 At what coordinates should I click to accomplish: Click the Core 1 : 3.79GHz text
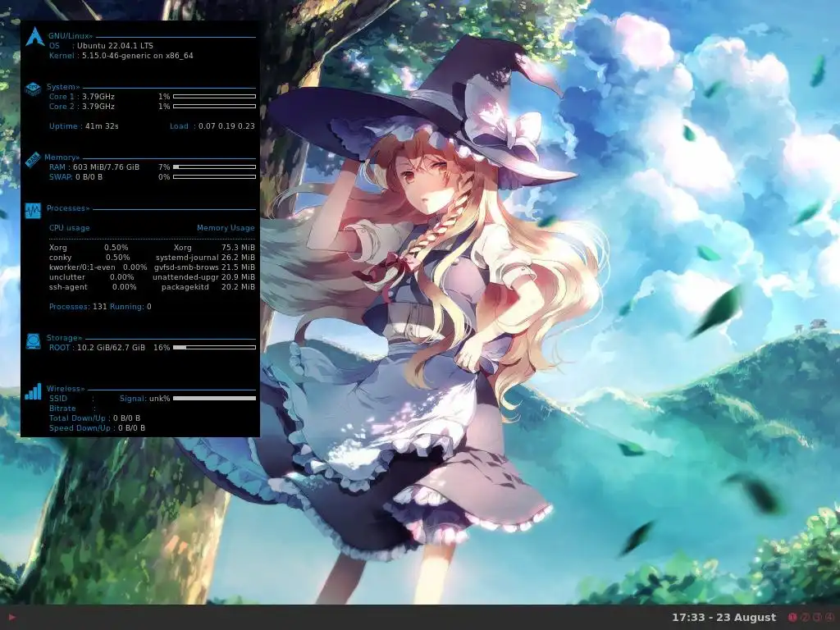click(x=82, y=97)
